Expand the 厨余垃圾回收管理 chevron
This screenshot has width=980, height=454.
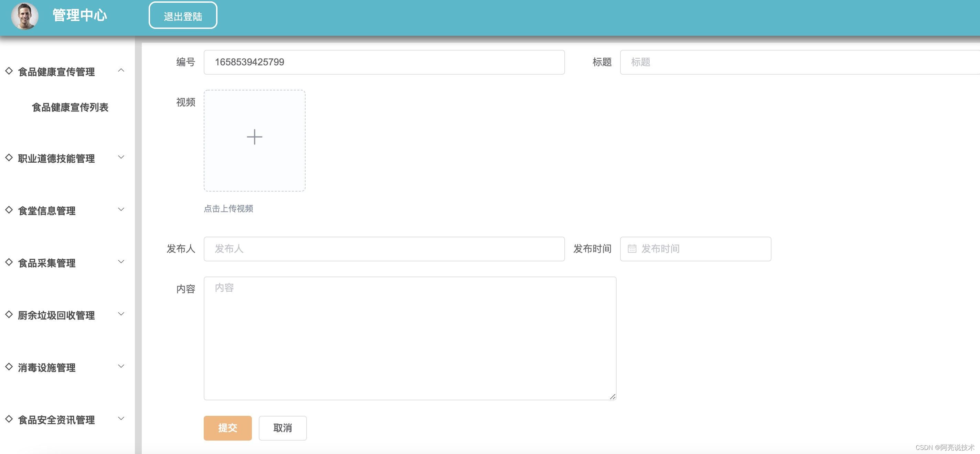coord(121,314)
